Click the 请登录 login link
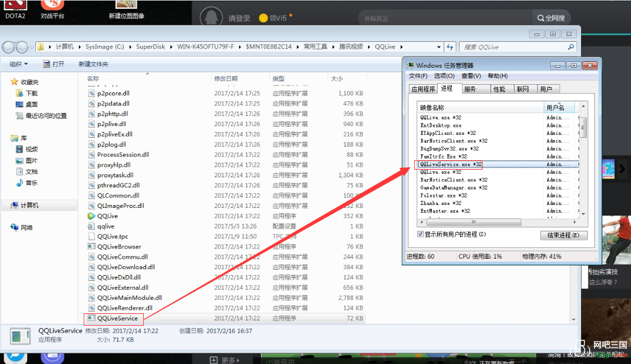This screenshot has width=631, height=364. click(x=239, y=18)
